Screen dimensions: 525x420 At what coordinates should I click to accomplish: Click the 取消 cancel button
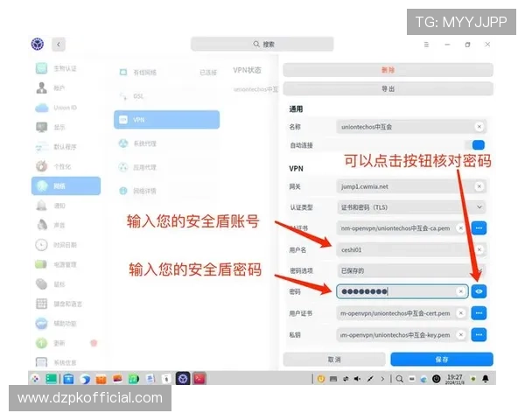pyautogui.click(x=334, y=360)
